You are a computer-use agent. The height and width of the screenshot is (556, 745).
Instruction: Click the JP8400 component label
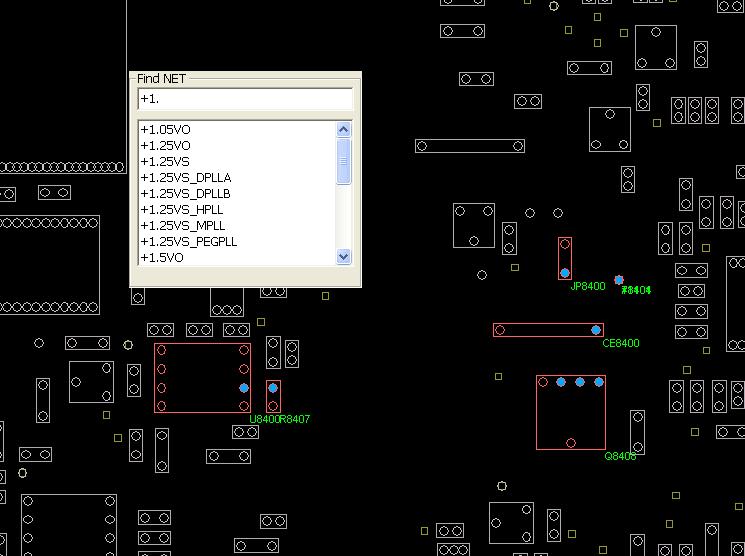click(588, 286)
